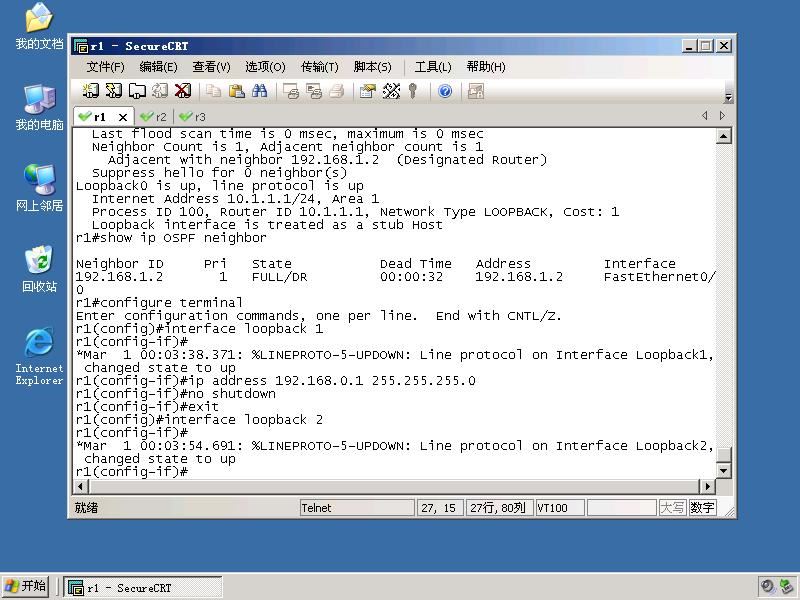Click the SecureCRT title bar icon
This screenshot has height=600, width=800.
[81, 46]
